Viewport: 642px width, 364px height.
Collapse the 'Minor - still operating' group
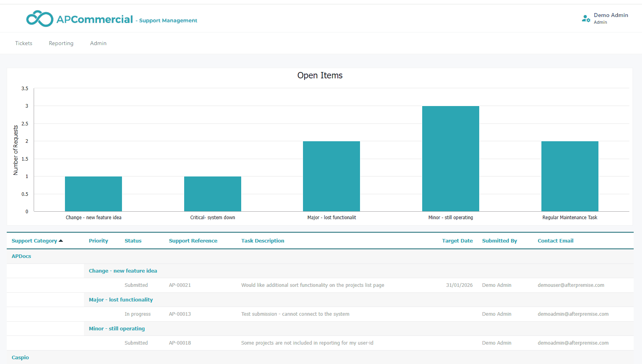[116, 328]
